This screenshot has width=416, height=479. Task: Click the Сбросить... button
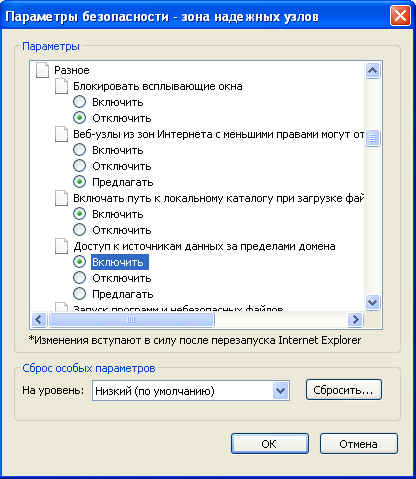click(344, 390)
